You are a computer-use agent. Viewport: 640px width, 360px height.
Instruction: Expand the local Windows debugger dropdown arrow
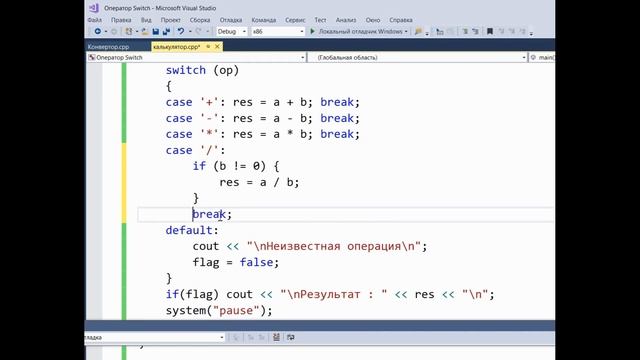(406, 31)
